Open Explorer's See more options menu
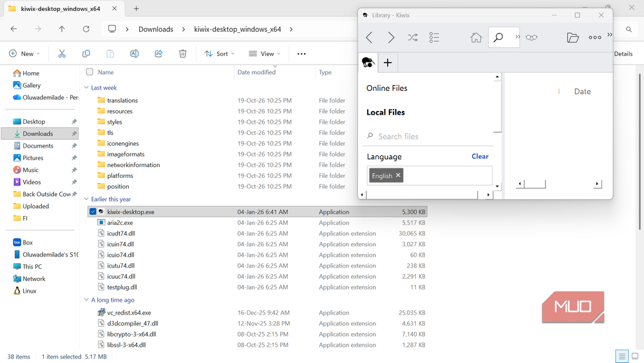Viewport: 644px width, 363px height. (x=301, y=54)
